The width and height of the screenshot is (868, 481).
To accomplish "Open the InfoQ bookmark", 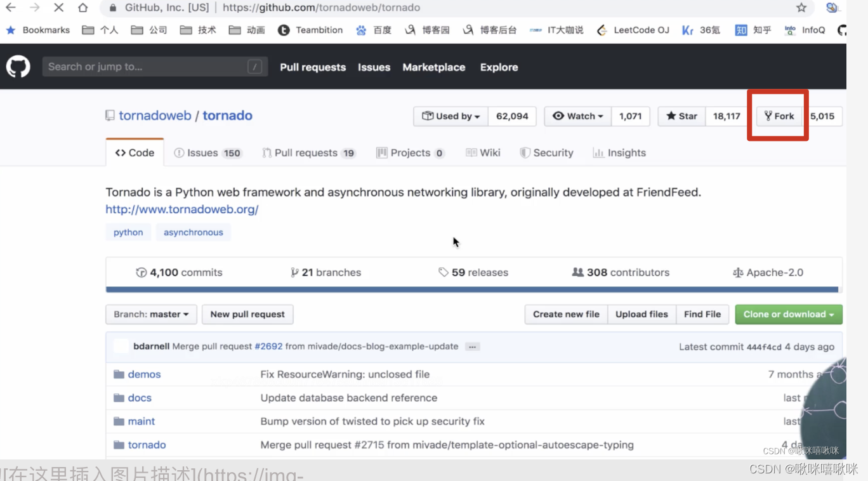I will tap(805, 30).
